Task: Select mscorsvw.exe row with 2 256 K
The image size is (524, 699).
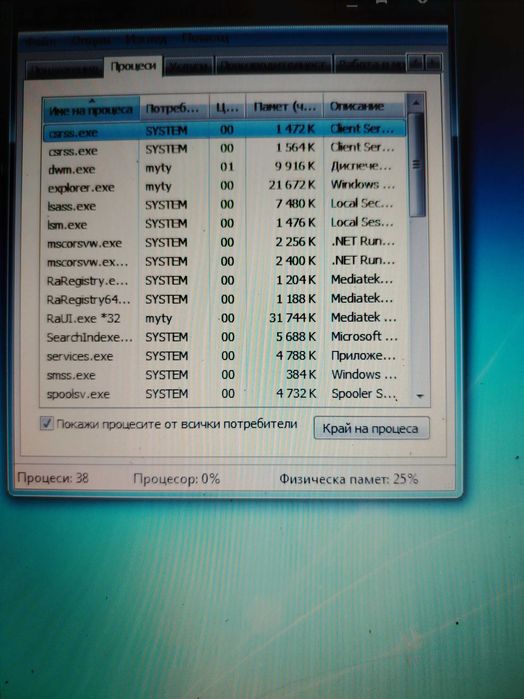Action: (x=224, y=243)
